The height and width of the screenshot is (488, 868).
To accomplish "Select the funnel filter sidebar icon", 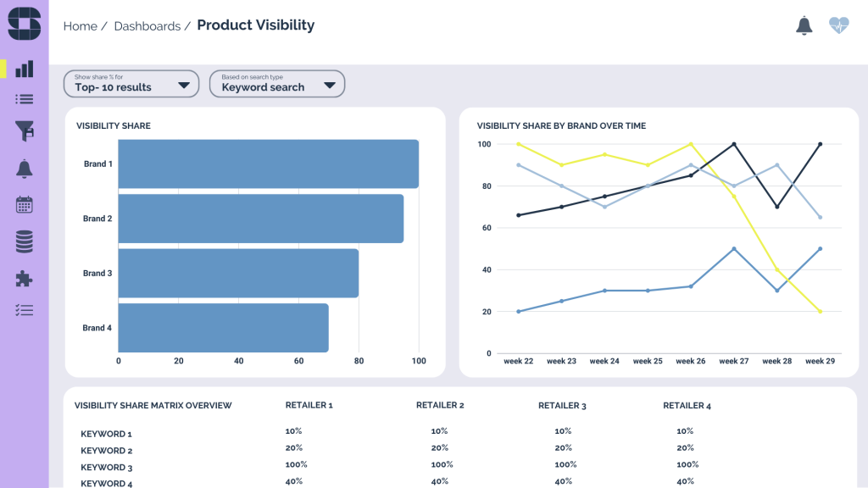I will tap(25, 131).
